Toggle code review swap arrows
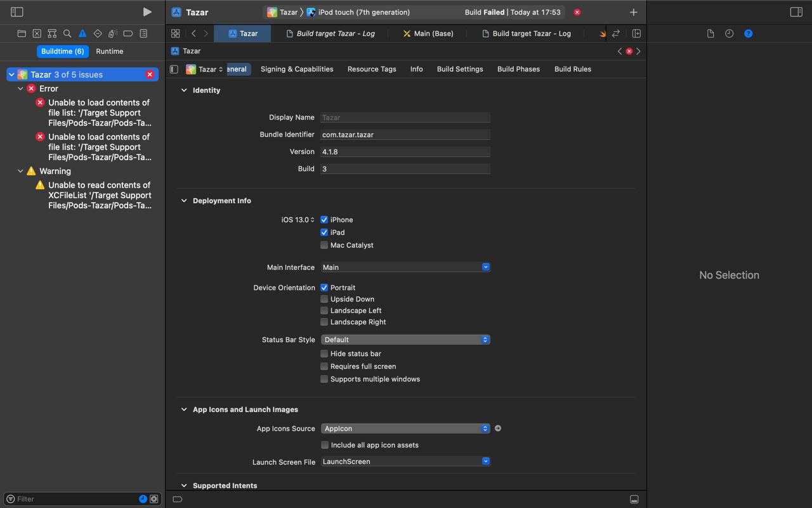 click(615, 34)
